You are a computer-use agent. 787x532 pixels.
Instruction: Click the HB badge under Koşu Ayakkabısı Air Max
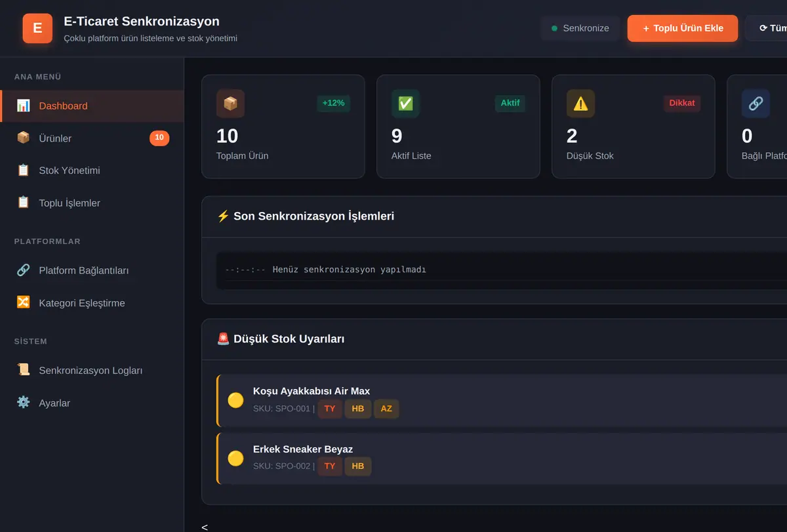(358, 409)
